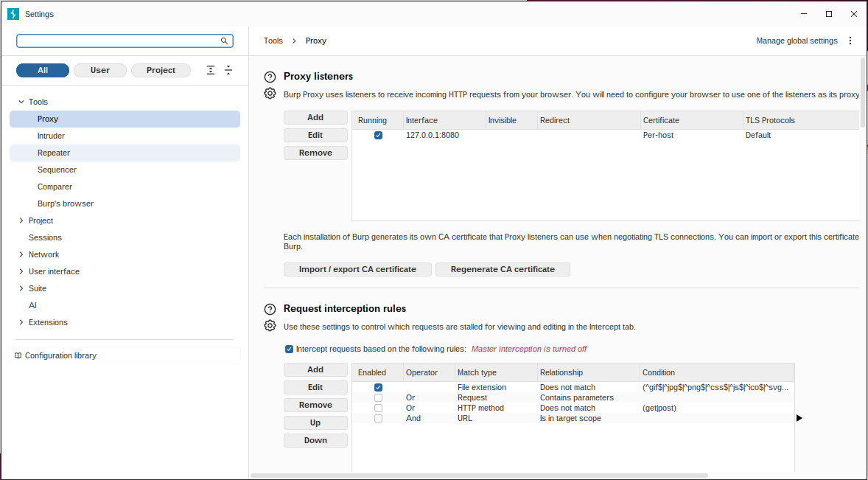Click the Interface column header
868x480 pixels.
(x=444, y=120)
